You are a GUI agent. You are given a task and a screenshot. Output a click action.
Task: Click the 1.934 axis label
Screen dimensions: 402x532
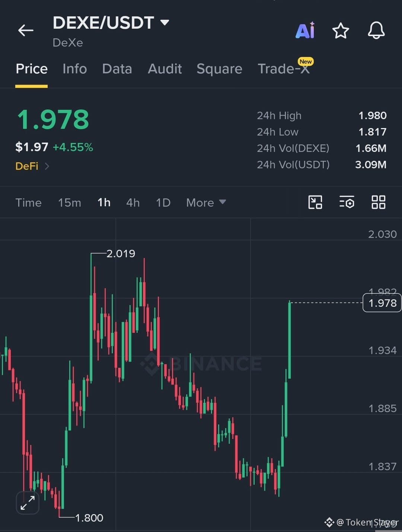tap(382, 350)
